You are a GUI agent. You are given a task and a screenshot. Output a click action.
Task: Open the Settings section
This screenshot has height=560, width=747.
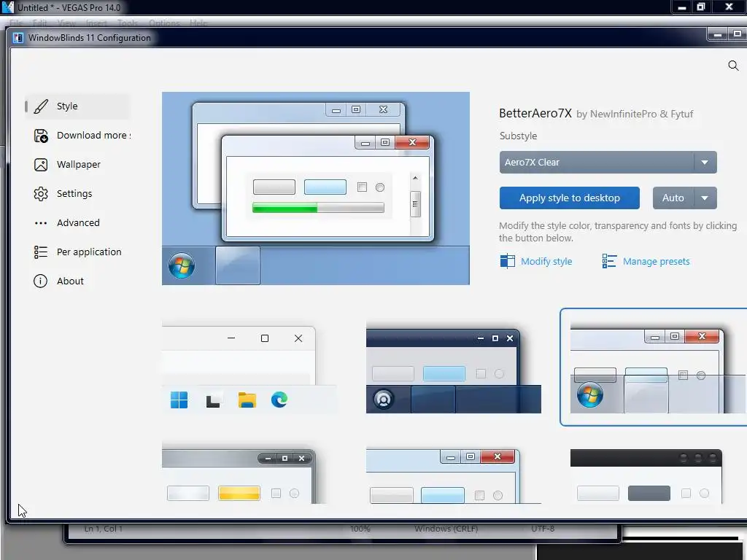[x=77, y=194]
